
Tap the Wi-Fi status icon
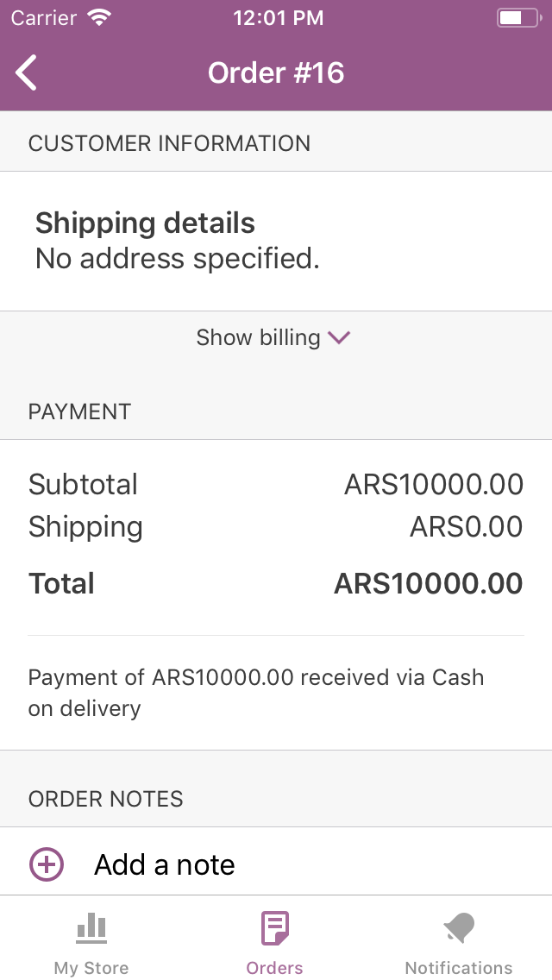[99, 17]
